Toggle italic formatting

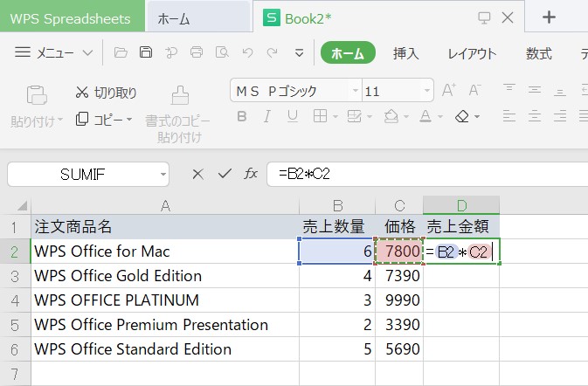(x=267, y=116)
